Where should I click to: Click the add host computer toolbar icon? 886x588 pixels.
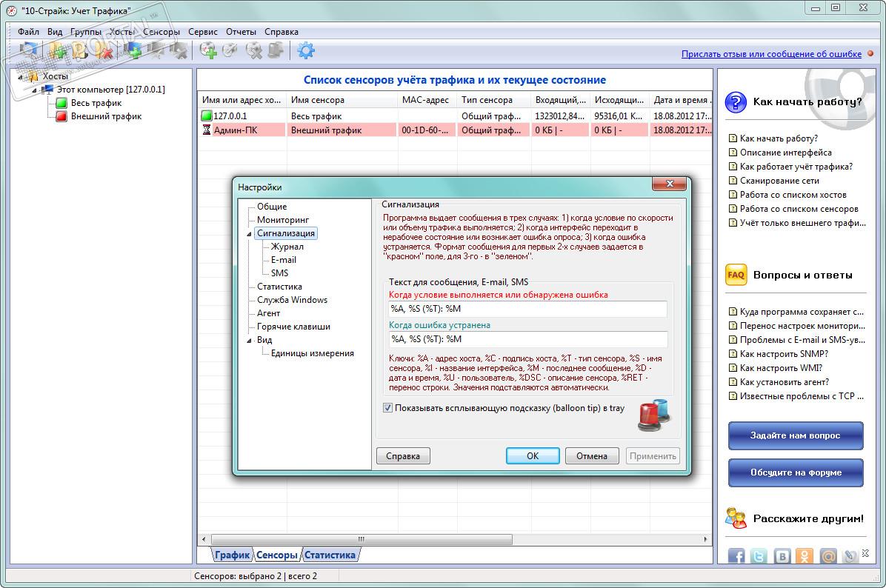tap(133, 51)
